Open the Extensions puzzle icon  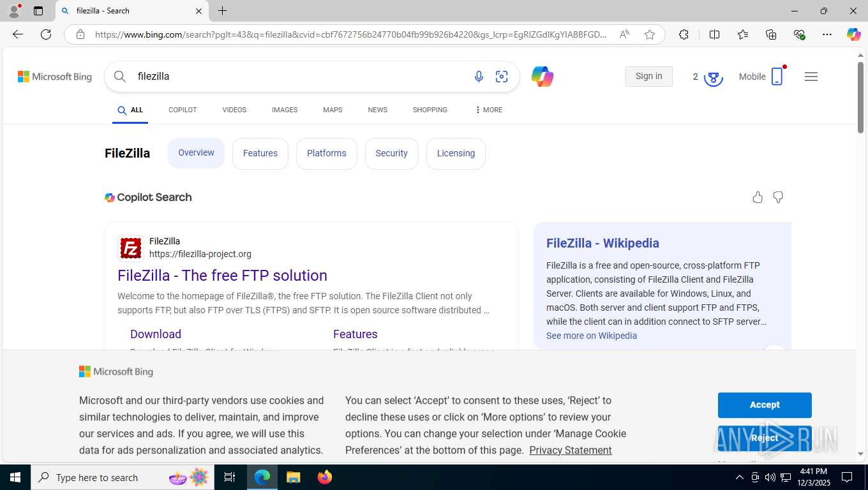tap(684, 34)
